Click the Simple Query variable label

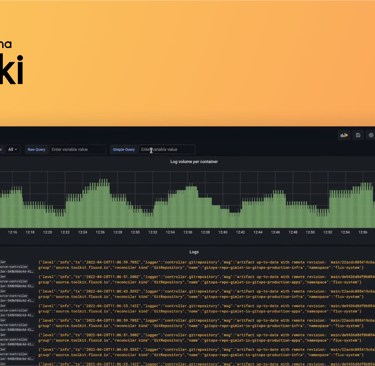[124, 150]
